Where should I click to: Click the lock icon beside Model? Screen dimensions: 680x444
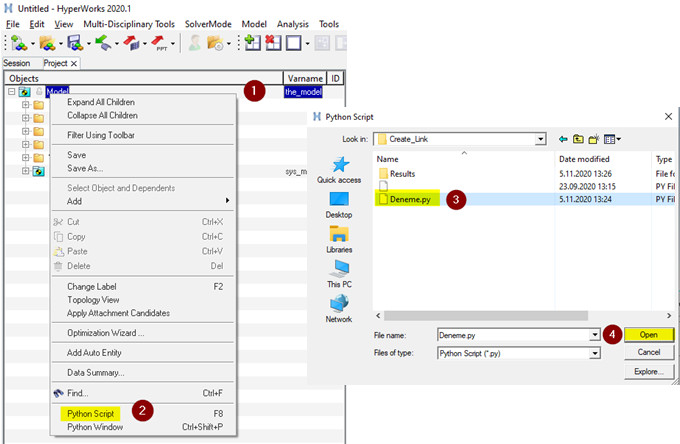coord(39,92)
